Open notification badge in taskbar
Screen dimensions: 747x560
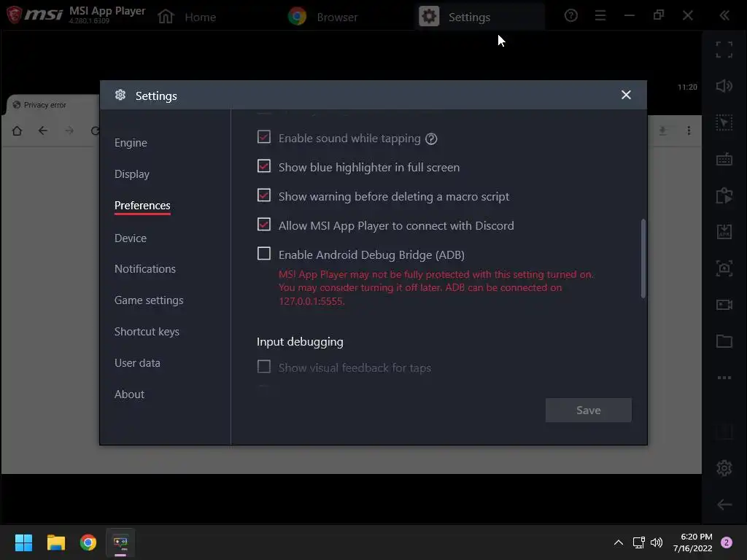tap(727, 542)
